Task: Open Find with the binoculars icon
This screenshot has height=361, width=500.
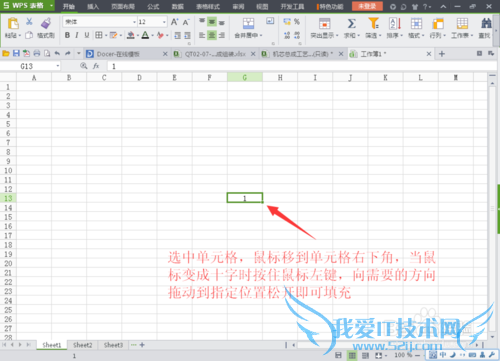Action: [x=486, y=24]
